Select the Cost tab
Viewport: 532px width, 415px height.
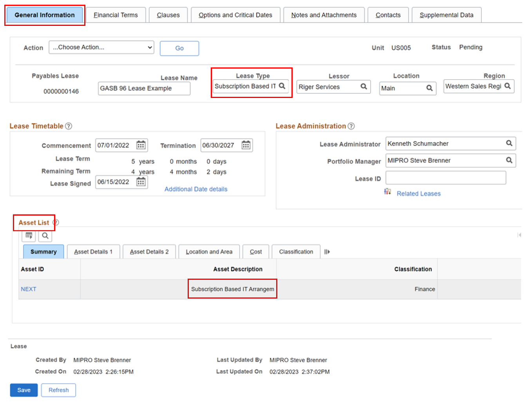(x=256, y=252)
